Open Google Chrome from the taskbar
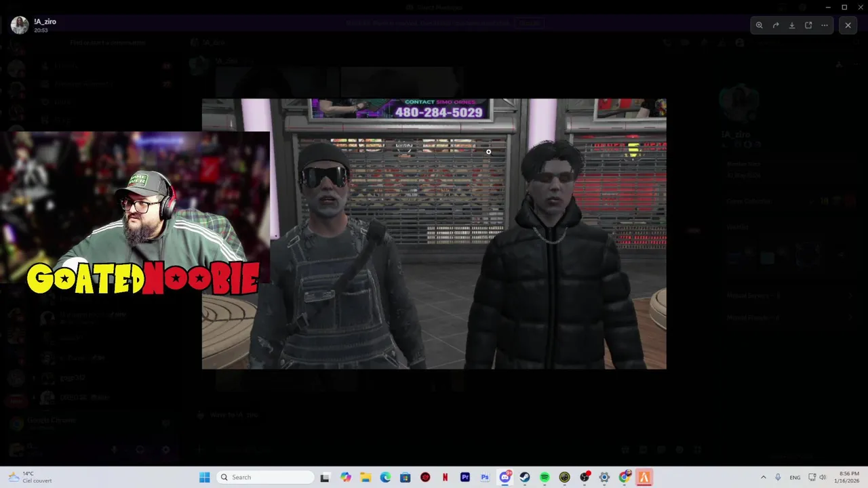Image resolution: width=868 pixels, height=488 pixels. [x=625, y=477]
